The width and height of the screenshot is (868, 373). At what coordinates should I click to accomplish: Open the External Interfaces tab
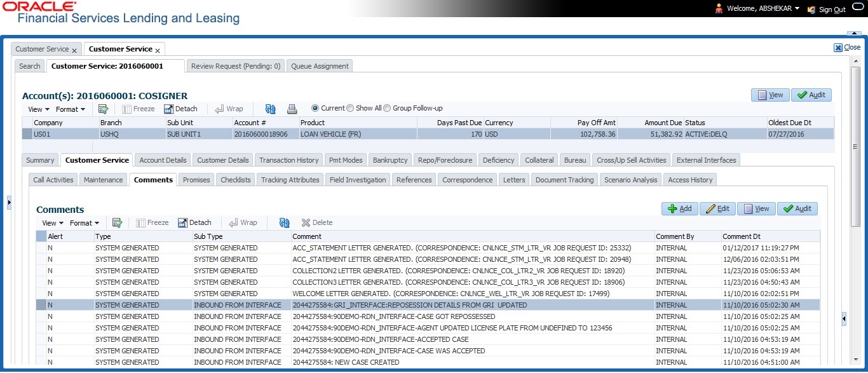coord(706,160)
